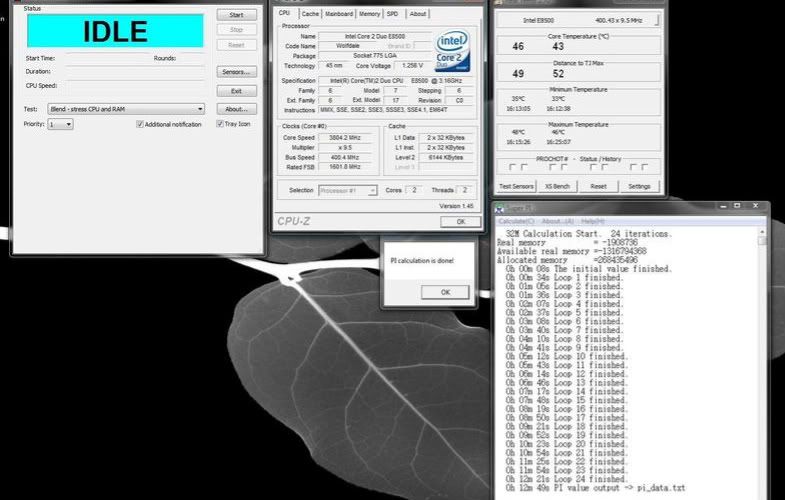Toggle the Additional notification checkbox
The width and height of the screenshot is (785, 500).
[x=140, y=124]
